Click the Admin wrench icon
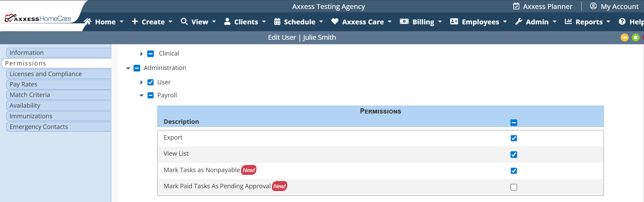The height and width of the screenshot is (202, 644). 519,22
